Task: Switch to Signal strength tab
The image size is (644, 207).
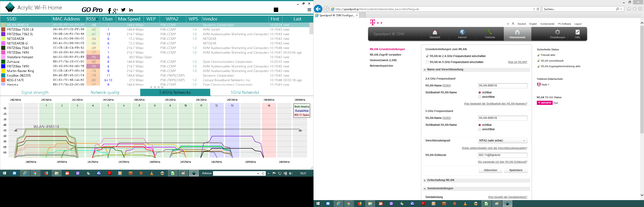Action: point(35,92)
